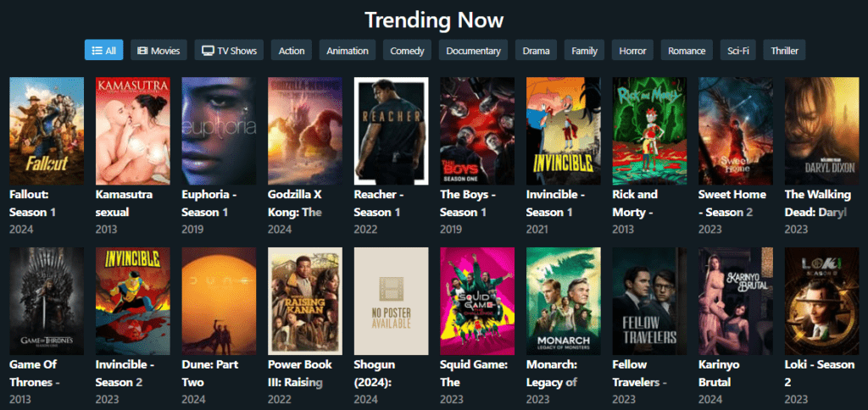The height and width of the screenshot is (410, 868).
Task: Select the All filter list icon
Action: (x=97, y=50)
